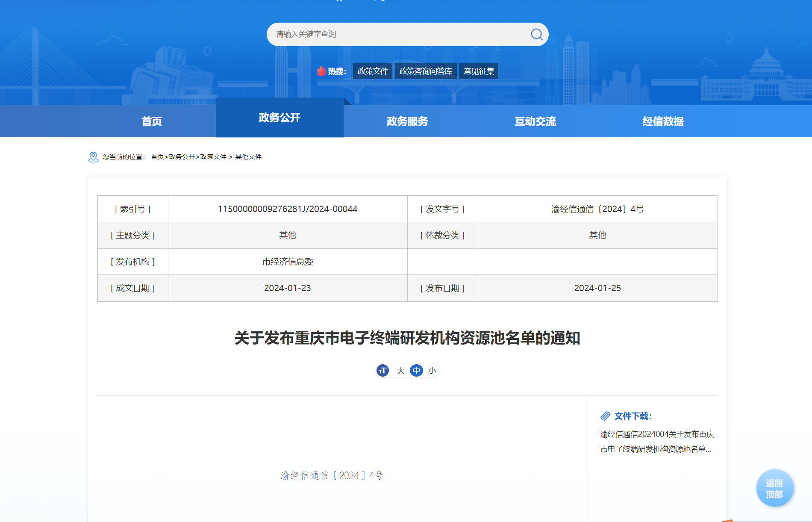Click the 返回顶部 back-to-top button
The width and height of the screenshot is (812, 522).
point(774,488)
